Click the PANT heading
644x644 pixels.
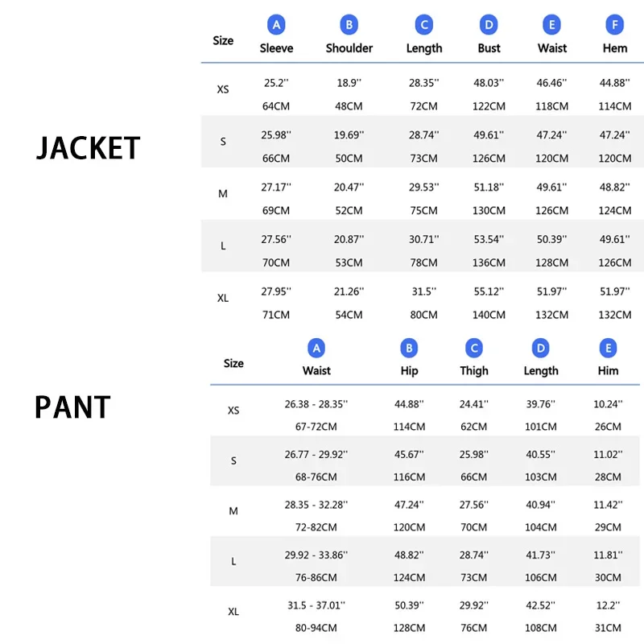(x=72, y=407)
